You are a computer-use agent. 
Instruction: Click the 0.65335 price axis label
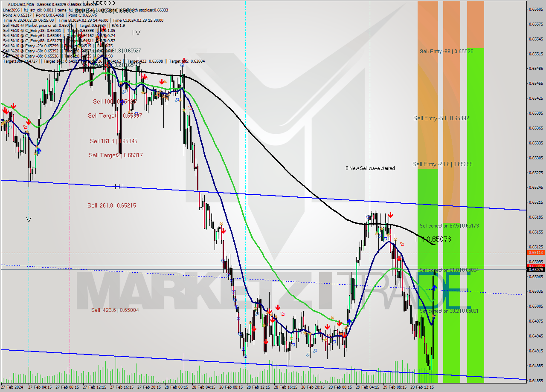coord(536,143)
